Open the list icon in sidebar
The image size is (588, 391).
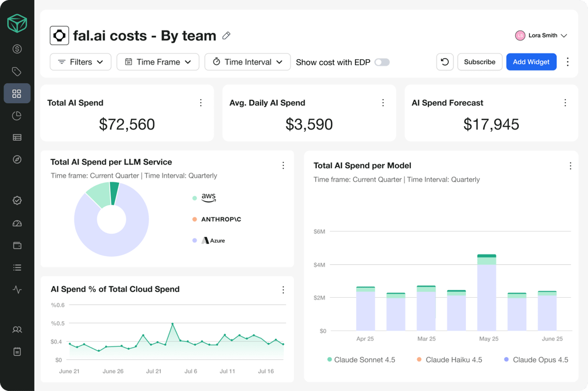point(17,267)
